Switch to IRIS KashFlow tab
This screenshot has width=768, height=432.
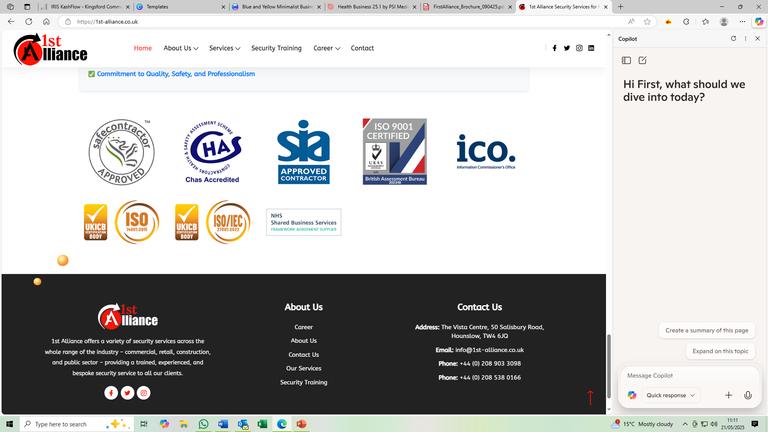[83, 7]
